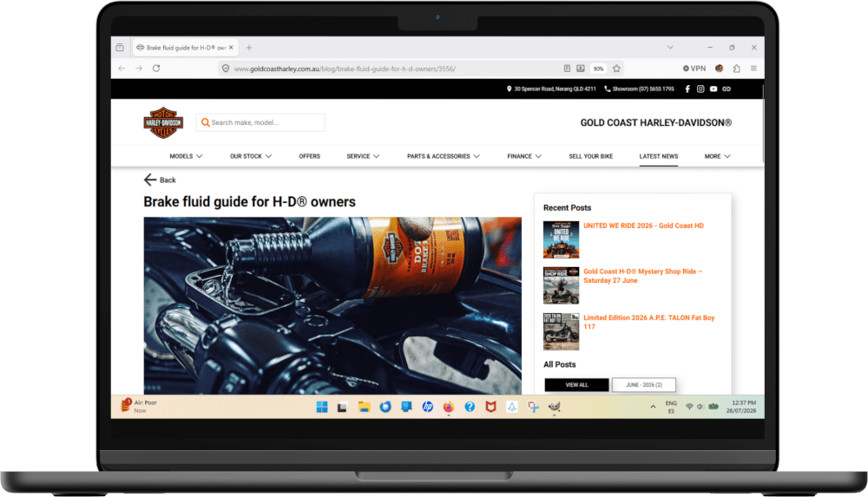Screen dimensions: 868x497
Task: Open 30 Spencer Road Nerang address link
Action: click(x=551, y=89)
